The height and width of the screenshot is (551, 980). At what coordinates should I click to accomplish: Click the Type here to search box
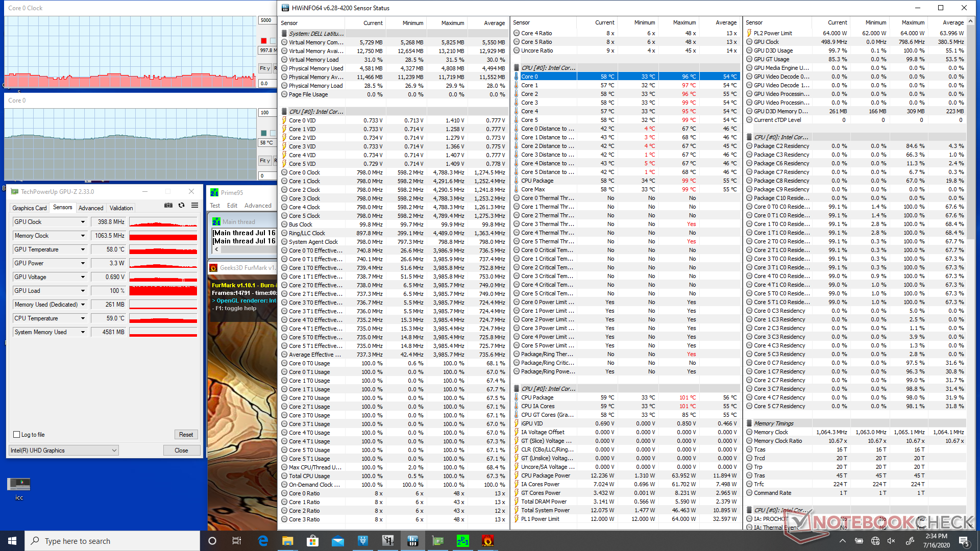click(112, 541)
